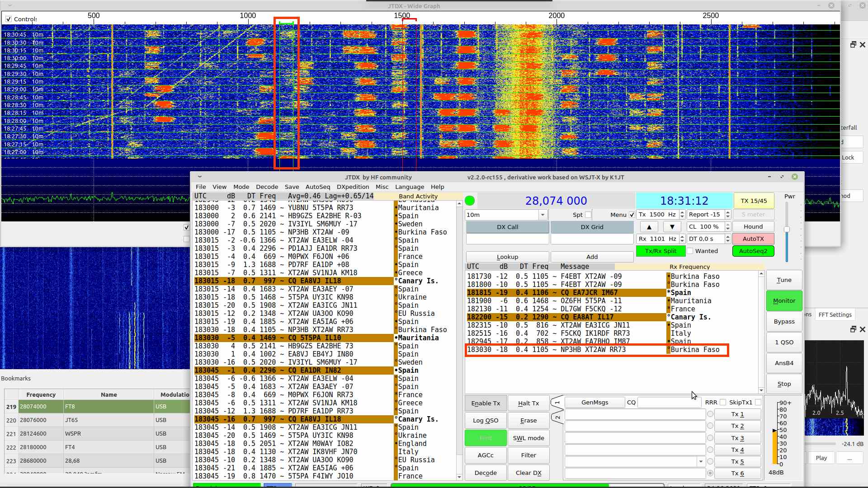Check the SkipTx1 option
This screenshot has width=868, height=488.
[758, 402]
